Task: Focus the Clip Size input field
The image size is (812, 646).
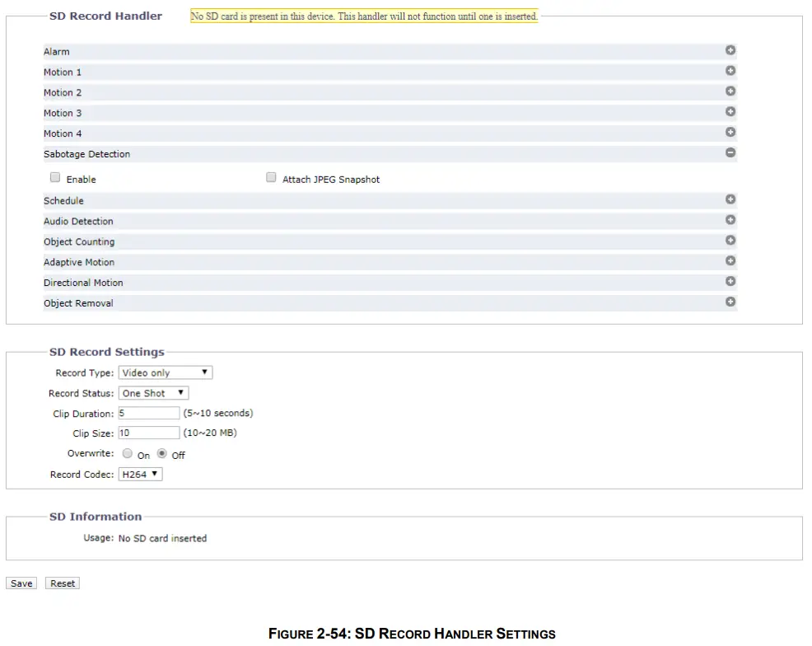Action: (149, 433)
